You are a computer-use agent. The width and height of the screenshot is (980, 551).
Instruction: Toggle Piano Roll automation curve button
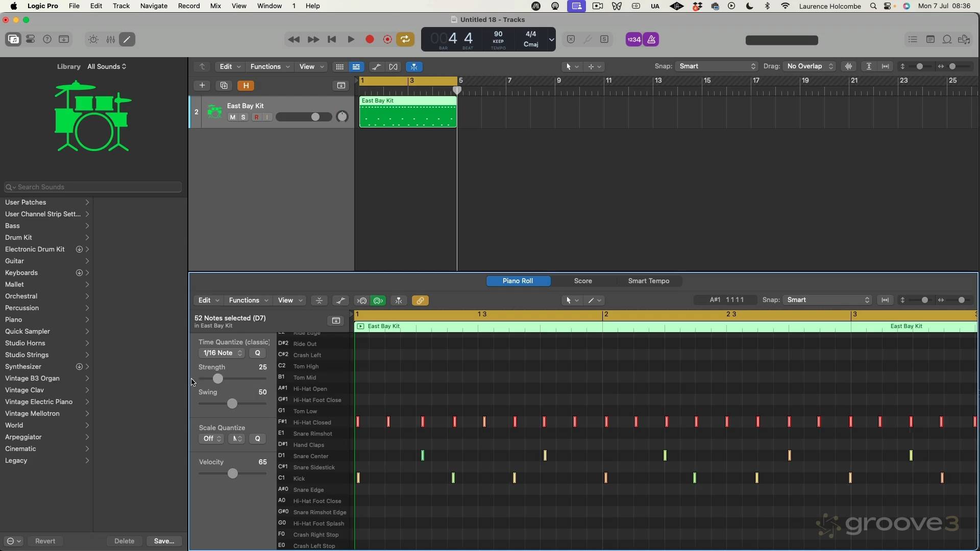340,300
